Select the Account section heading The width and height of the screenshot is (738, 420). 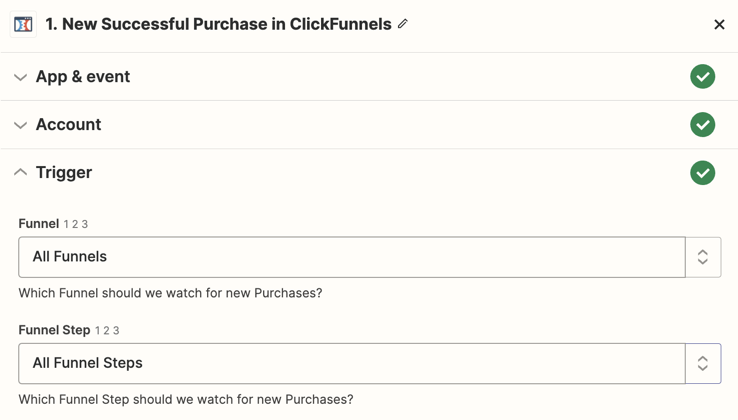coord(68,125)
